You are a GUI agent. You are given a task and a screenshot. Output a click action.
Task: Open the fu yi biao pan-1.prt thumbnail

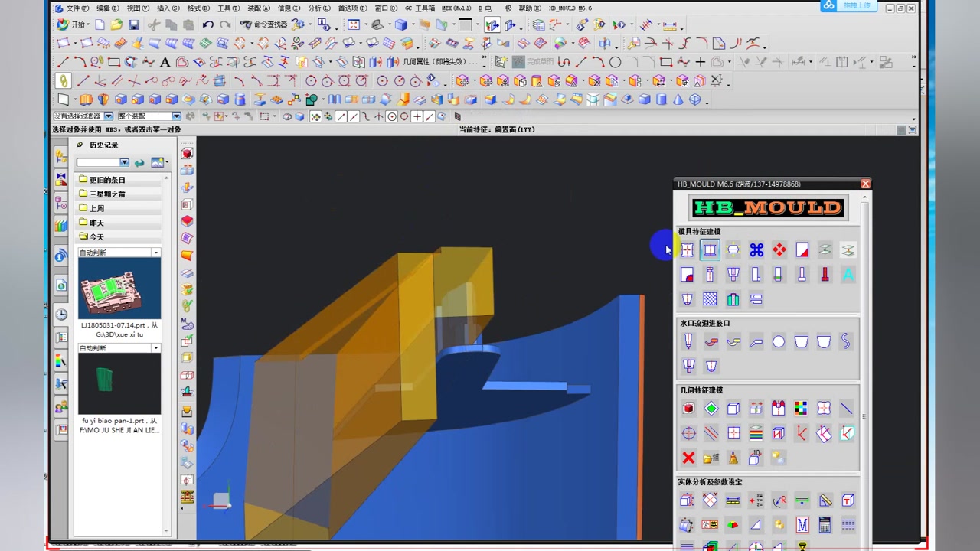tap(119, 384)
